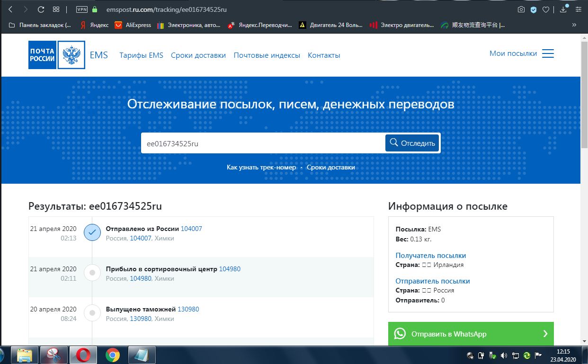
Task: Click the Отправить в WhatsApp button
Action: tap(471, 334)
